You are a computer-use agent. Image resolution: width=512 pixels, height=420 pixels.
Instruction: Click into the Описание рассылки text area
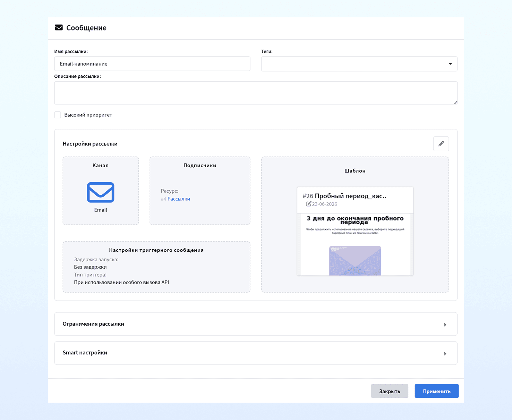pos(256,93)
